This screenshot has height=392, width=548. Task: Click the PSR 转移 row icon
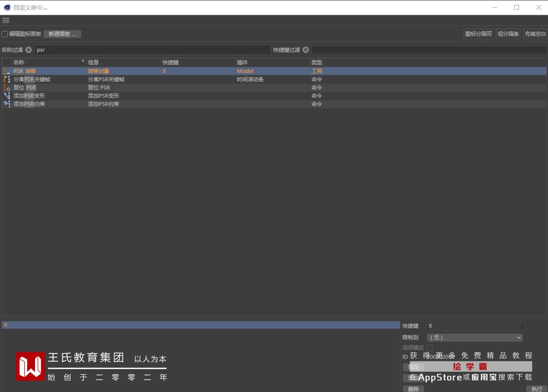[7, 71]
